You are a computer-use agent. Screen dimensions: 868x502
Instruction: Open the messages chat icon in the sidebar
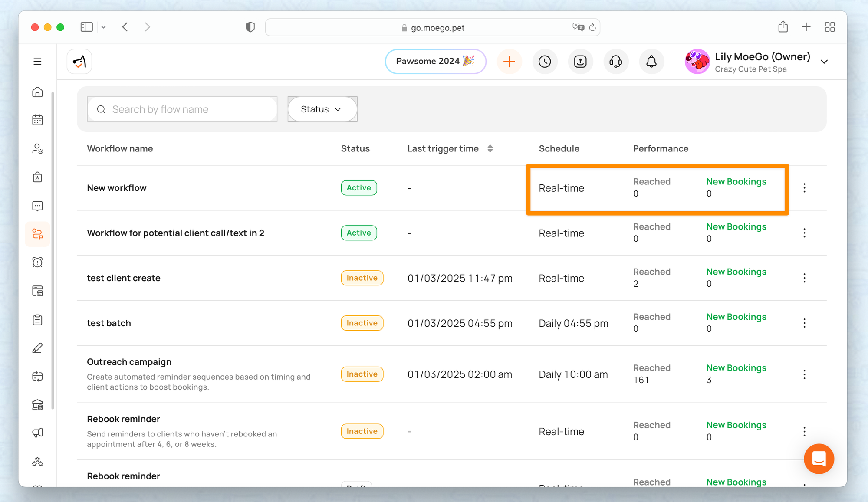pyautogui.click(x=37, y=206)
